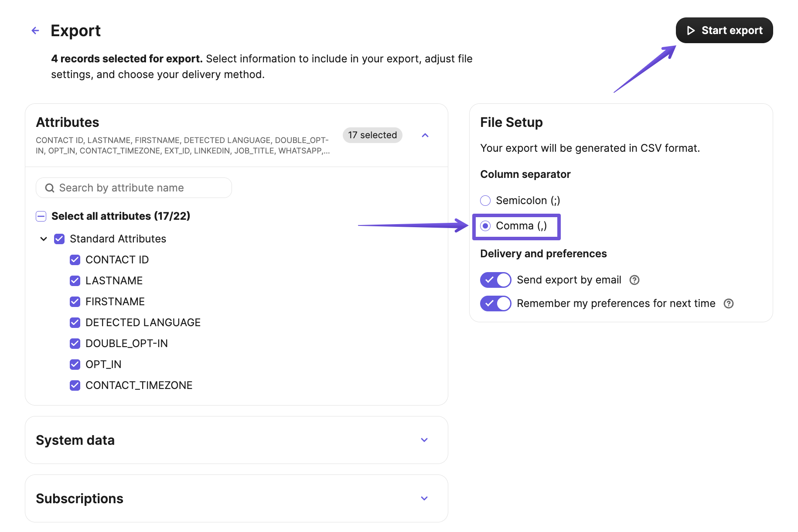The image size is (798, 532).
Task: Click help icon beside Remember my preferences
Action: [729, 304]
